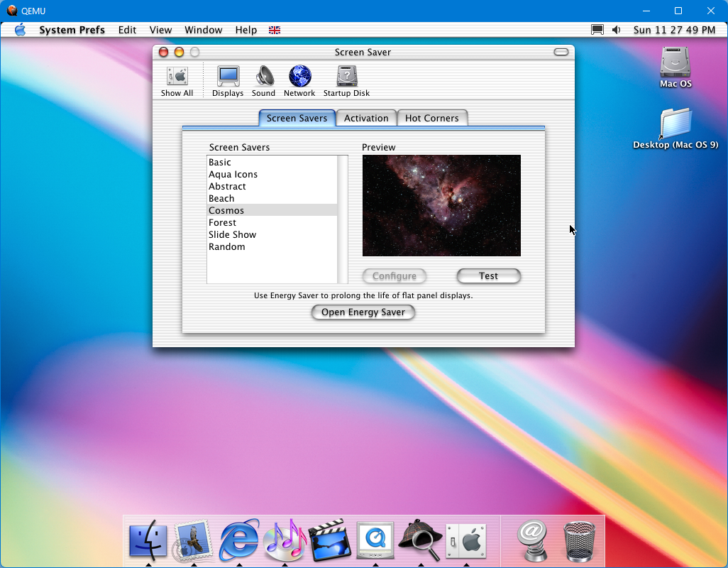This screenshot has height=568, width=728.
Task: Open the Startup Disk preference pane
Action: [x=346, y=80]
